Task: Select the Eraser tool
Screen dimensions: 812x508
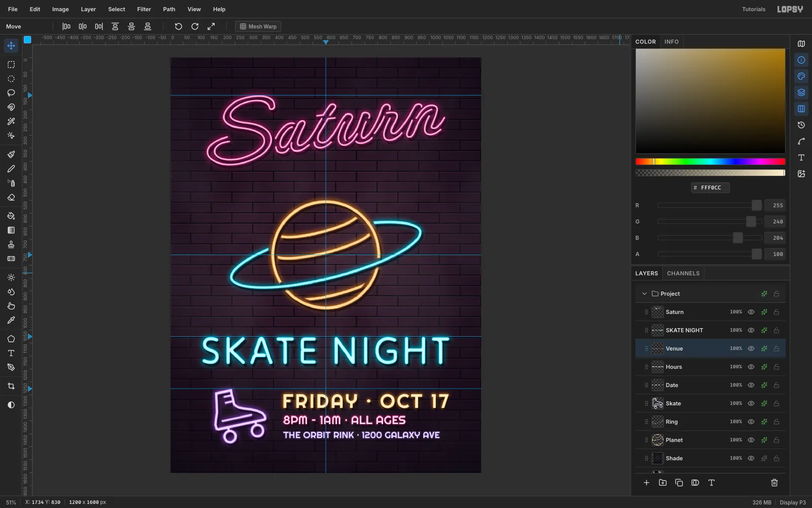Action: (x=11, y=197)
